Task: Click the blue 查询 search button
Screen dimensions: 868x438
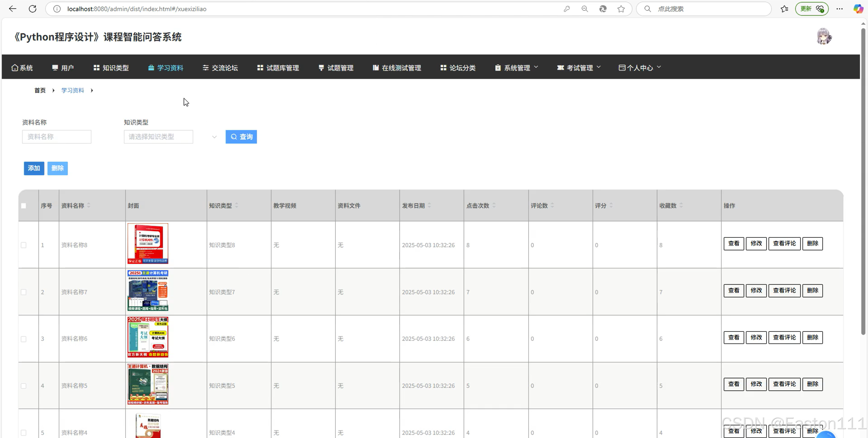Action: click(241, 137)
